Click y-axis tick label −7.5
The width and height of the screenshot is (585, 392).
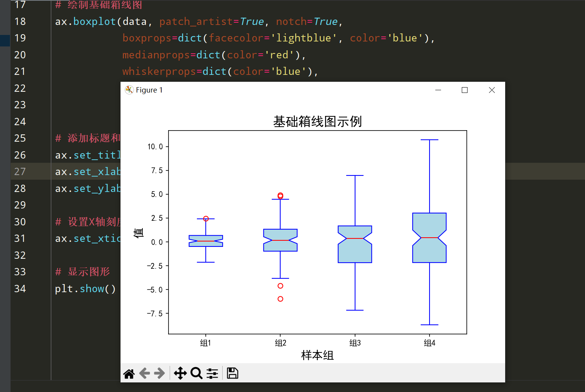pyautogui.click(x=155, y=314)
